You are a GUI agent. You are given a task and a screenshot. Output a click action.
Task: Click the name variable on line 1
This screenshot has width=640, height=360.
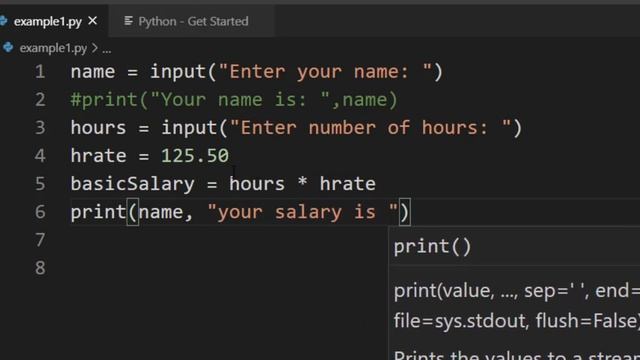click(x=93, y=72)
